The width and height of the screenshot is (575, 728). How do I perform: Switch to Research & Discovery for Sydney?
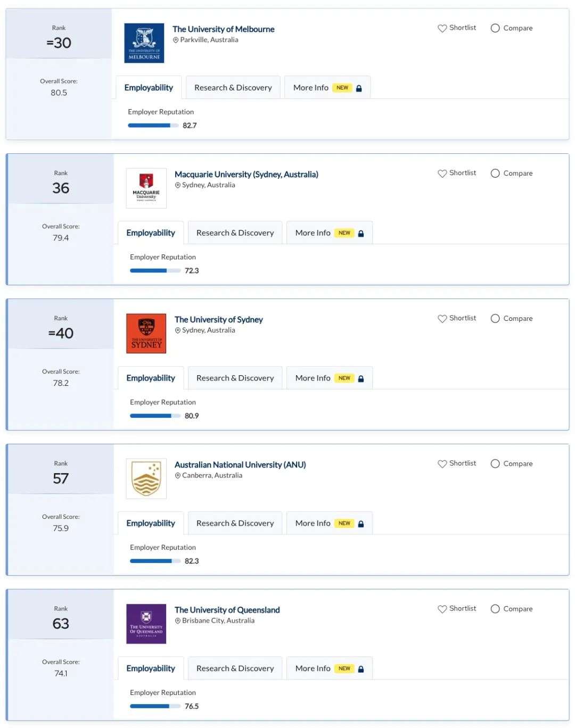(x=235, y=378)
